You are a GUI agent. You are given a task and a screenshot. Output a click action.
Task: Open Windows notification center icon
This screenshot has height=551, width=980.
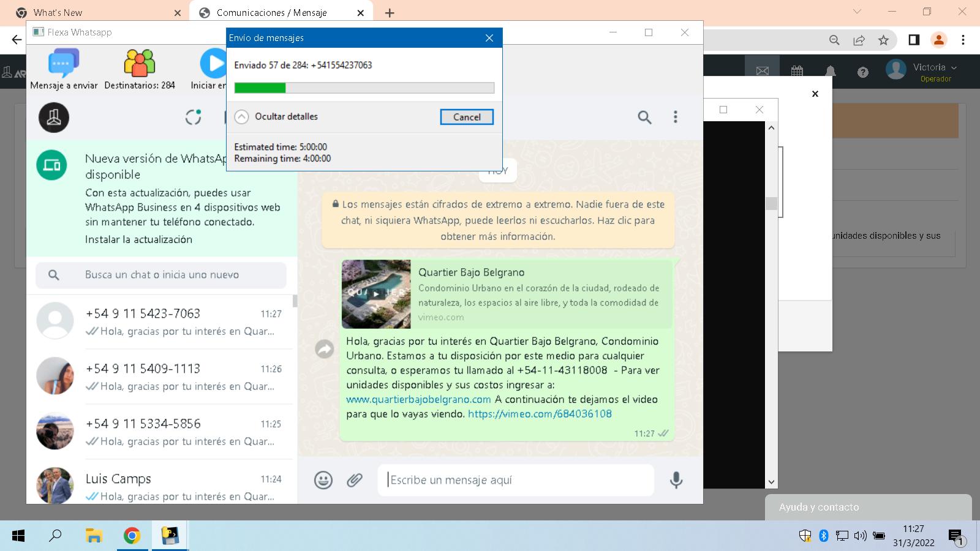coord(956,537)
